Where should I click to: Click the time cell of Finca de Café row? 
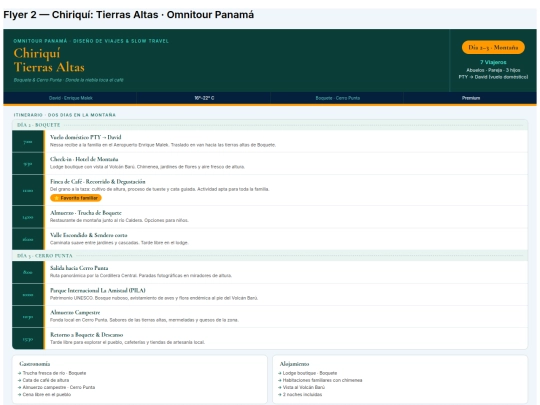[28, 190]
